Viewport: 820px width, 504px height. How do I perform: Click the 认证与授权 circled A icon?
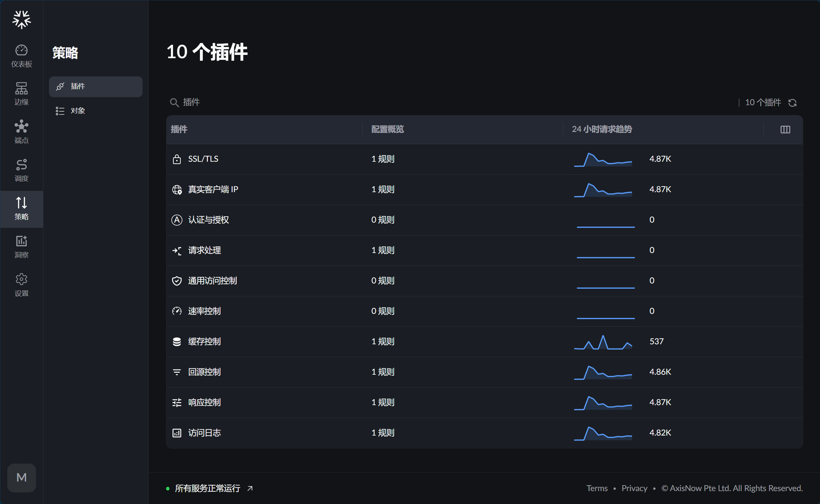tap(177, 220)
